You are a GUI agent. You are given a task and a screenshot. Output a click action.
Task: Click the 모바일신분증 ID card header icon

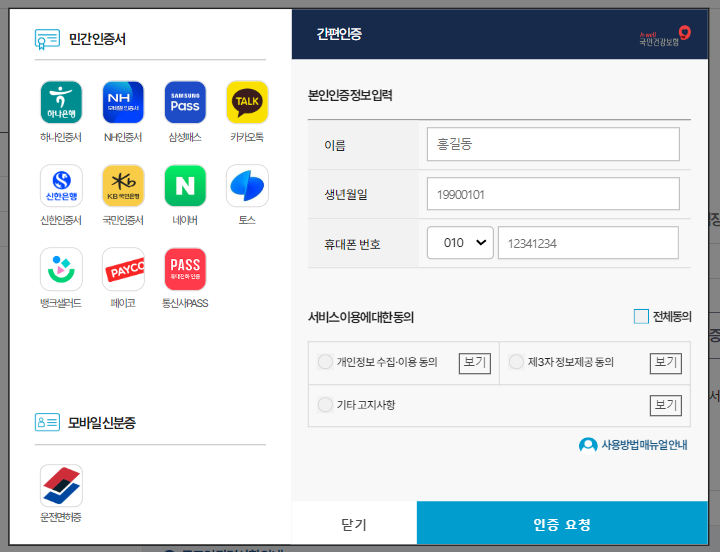click(47, 422)
